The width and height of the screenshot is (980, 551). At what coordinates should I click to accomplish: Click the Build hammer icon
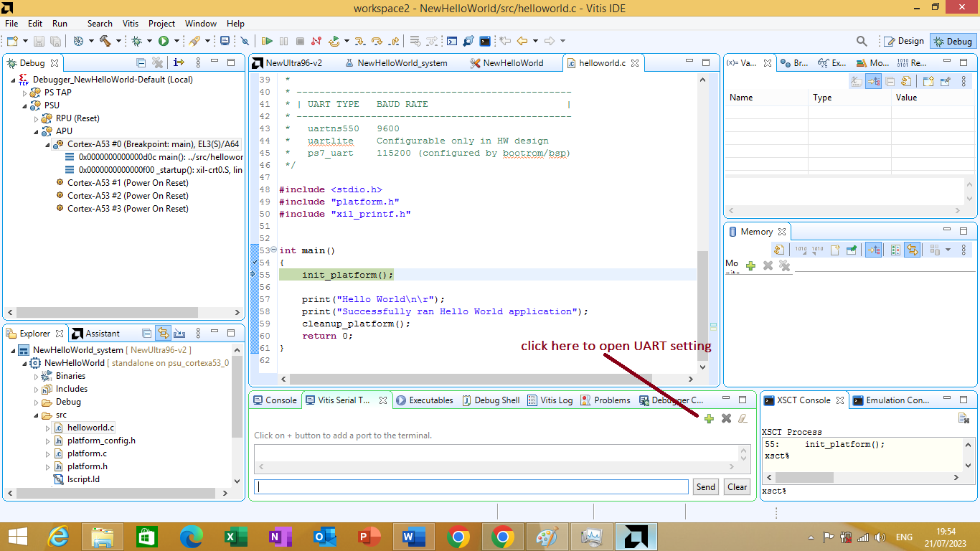(x=105, y=41)
